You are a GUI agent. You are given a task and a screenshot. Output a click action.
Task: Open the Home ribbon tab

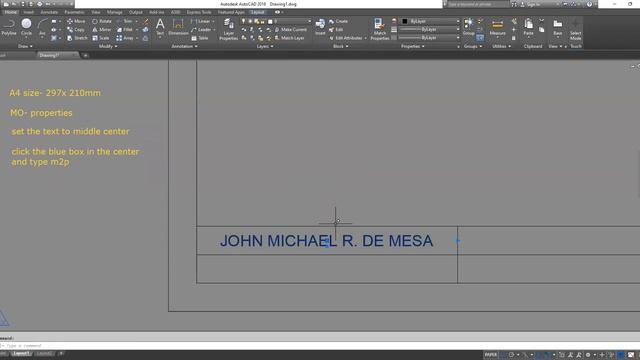click(x=11, y=12)
